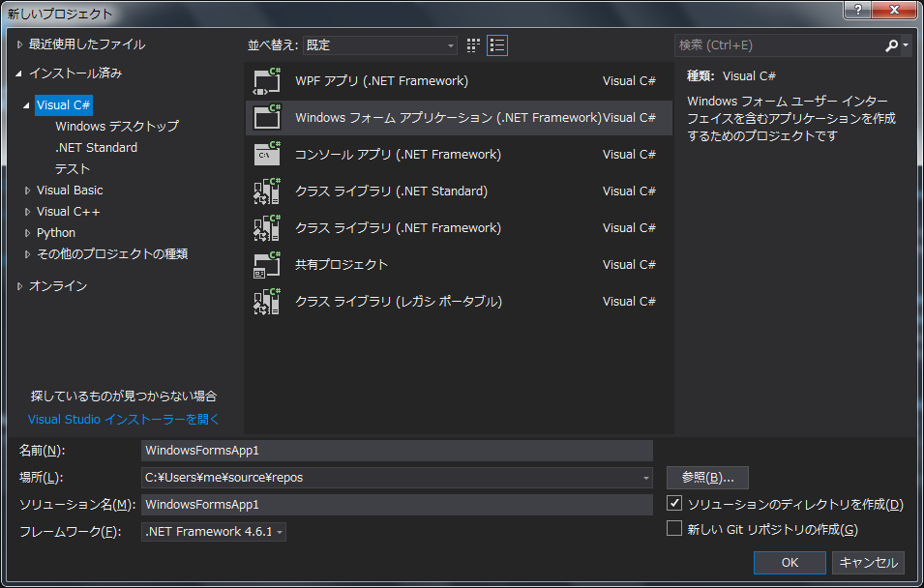This screenshot has height=588, width=924.
Task: Select クラス ライブラリ (.NET Framework) row
Action: 459,228
